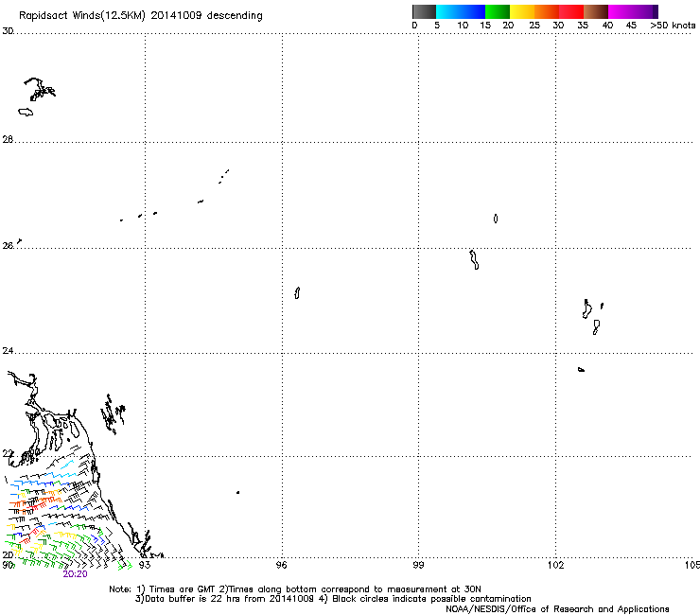This screenshot has height=615, width=700.
Task: Click the 'Rapidsact Winds(12.5KM)' title text
Action: 82,16
